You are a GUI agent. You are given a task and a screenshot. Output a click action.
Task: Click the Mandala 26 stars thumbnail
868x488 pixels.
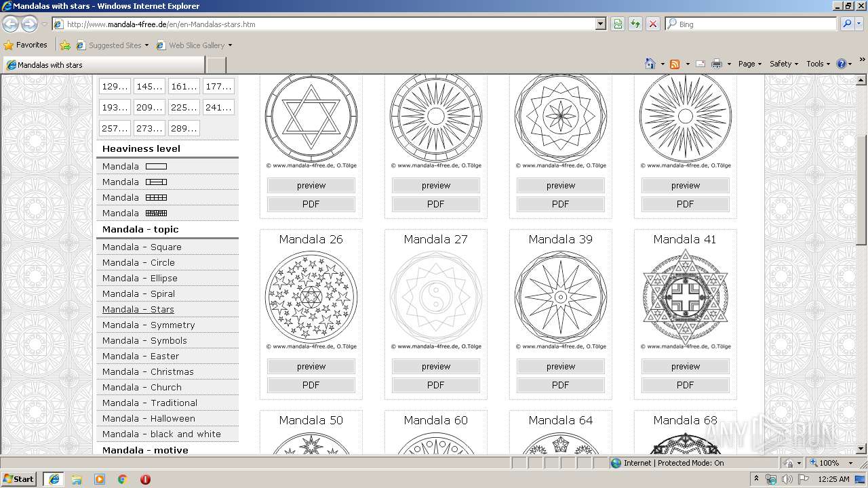311,297
